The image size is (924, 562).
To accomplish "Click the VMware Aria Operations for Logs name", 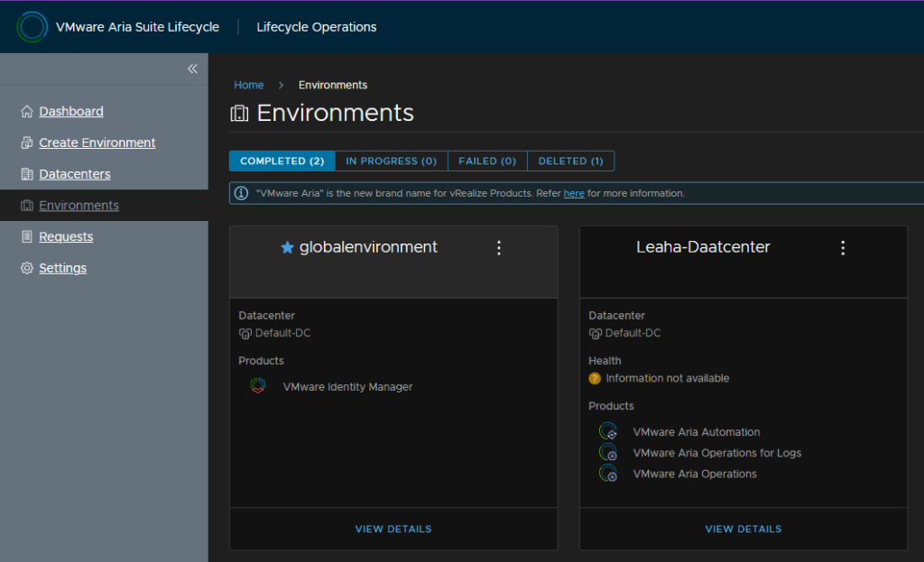I will pyautogui.click(x=717, y=453).
